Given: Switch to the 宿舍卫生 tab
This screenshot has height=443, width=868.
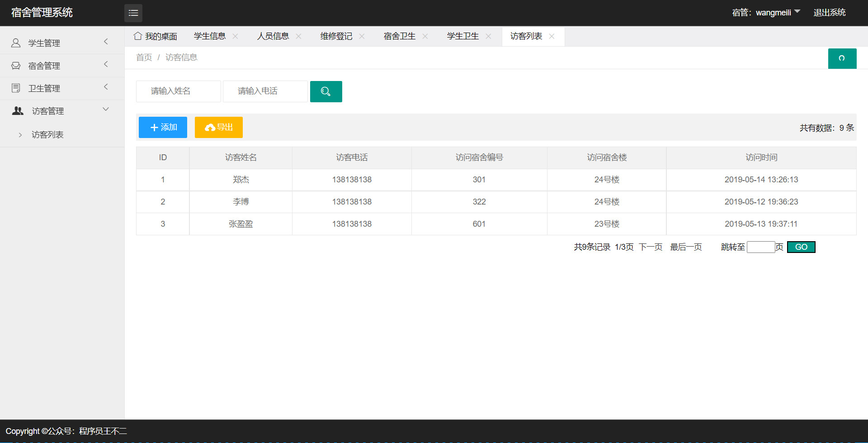Looking at the screenshot, I should click(399, 36).
